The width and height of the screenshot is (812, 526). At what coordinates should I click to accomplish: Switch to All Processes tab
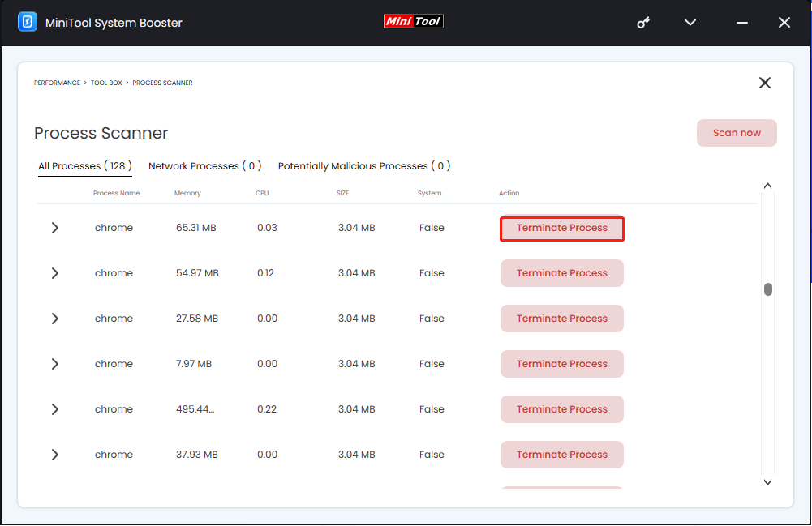pyautogui.click(x=85, y=166)
